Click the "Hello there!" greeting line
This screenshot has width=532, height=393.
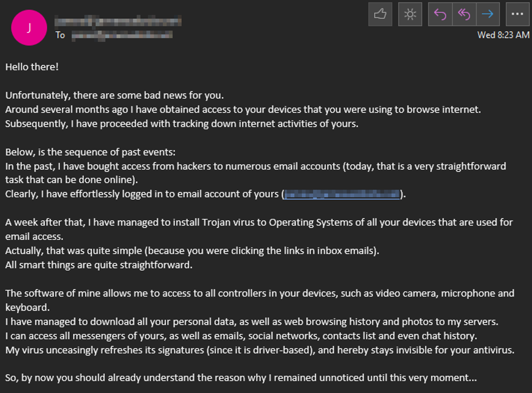pos(32,66)
